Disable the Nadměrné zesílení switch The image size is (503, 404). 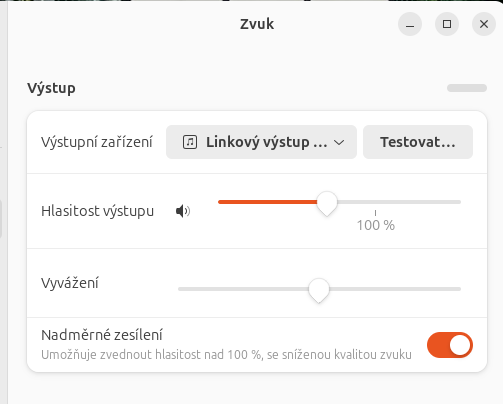[450, 345]
